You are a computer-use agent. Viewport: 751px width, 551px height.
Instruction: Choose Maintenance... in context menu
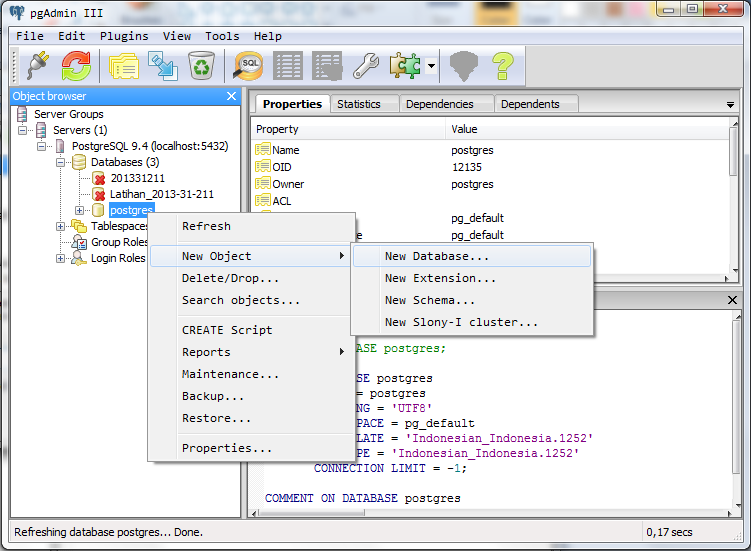click(x=251, y=374)
